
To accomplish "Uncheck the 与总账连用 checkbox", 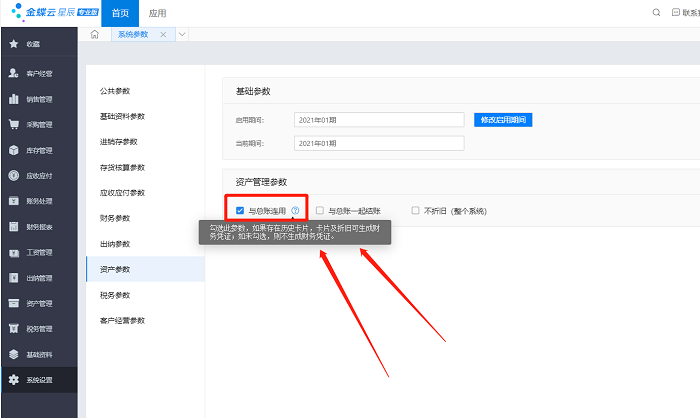I will click(x=240, y=211).
